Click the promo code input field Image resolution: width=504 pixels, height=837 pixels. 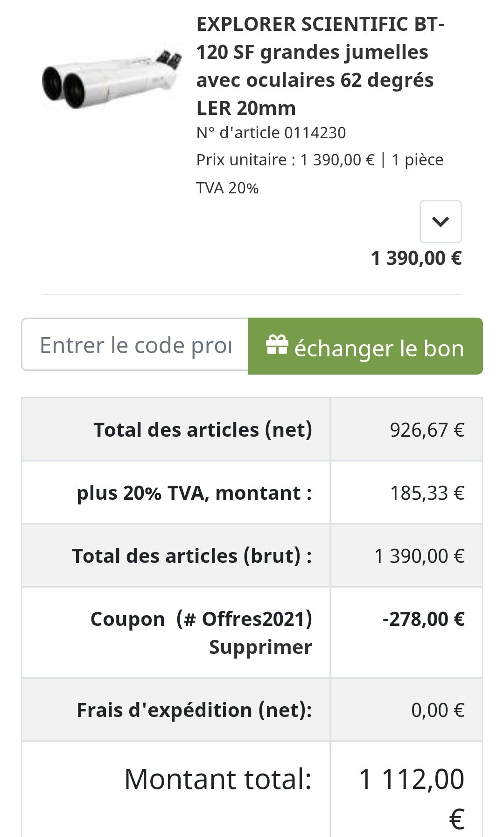pyautogui.click(x=135, y=345)
